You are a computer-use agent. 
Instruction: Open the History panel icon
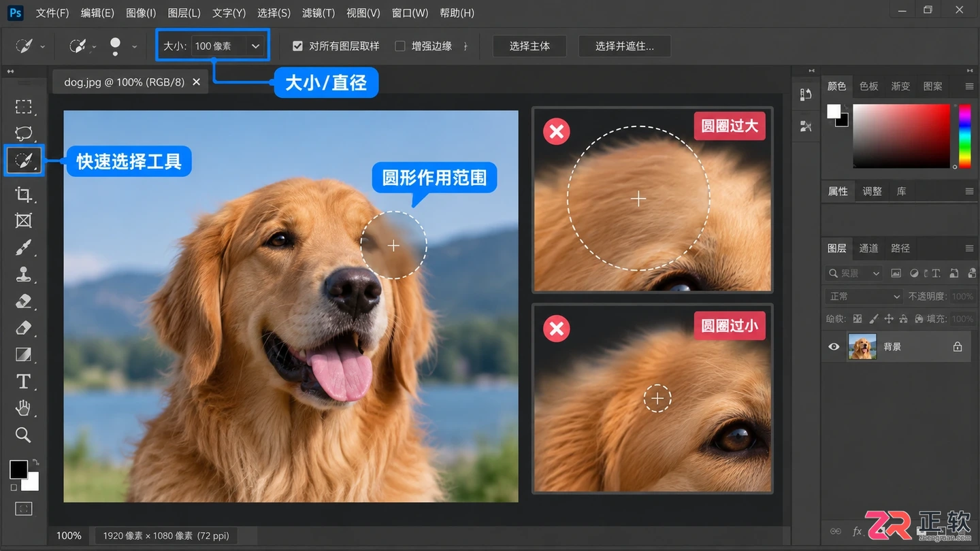click(x=806, y=94)
